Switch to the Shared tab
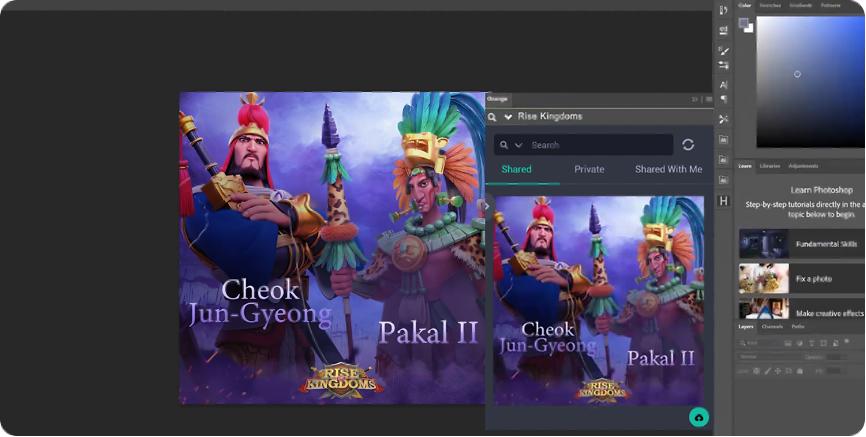This screenshot has width=866, height=437. tap(516, 169)
